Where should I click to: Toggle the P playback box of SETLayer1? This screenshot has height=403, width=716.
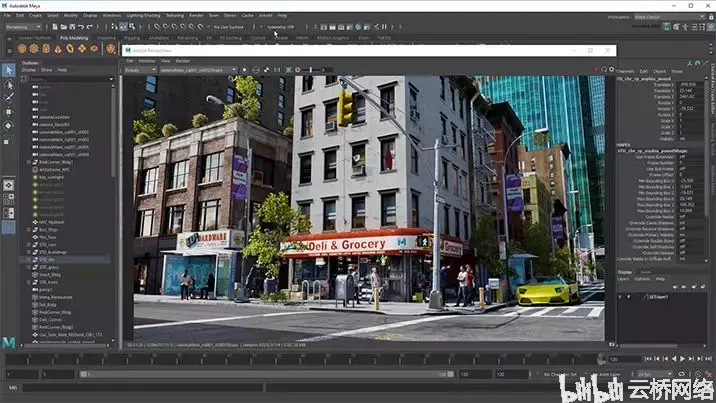629,297
